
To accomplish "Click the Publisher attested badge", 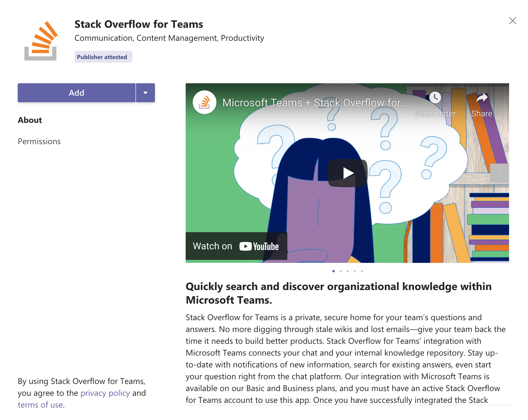I will 102,57.
